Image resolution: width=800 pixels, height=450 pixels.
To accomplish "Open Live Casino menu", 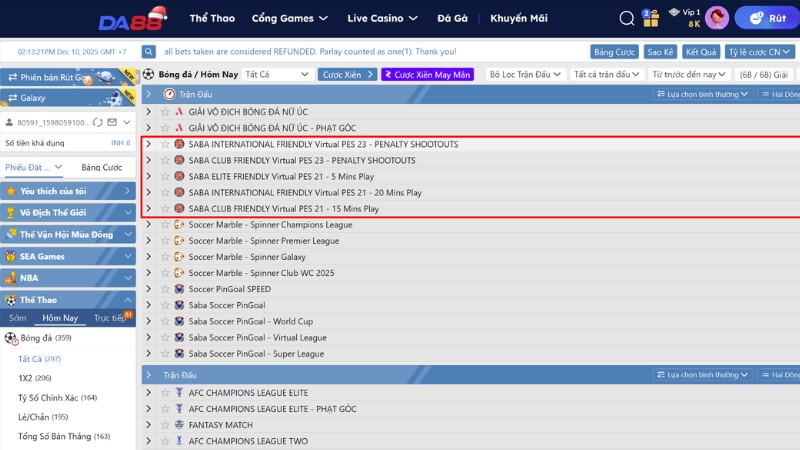I will pyautogui.click(x=382, y=18).
